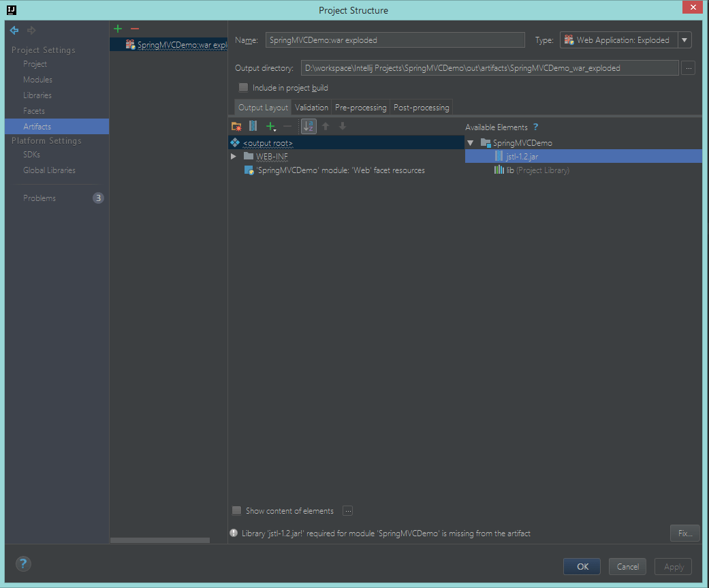The width and height of the screenshot is (709, 588).
Task: Toggle Show content of elements checkbox
Action: [x=236, y=510]
